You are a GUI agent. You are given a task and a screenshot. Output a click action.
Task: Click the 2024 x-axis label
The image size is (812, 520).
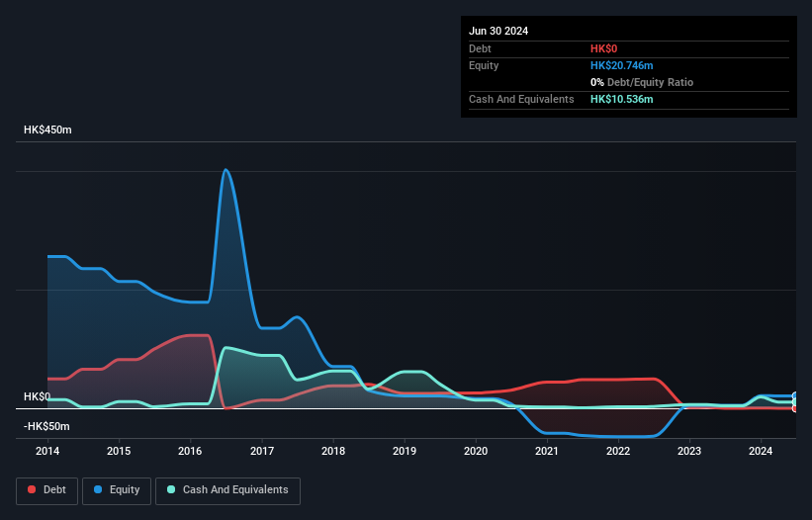coord(761,451)
